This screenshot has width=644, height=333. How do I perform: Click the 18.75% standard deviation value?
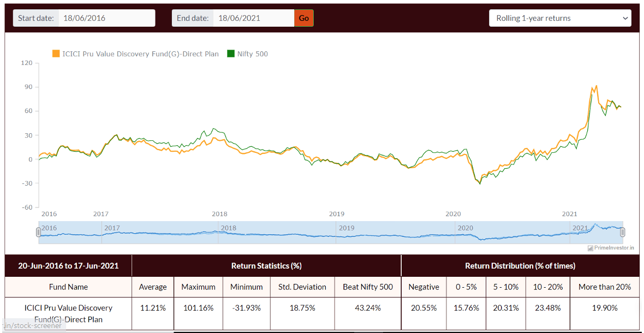pos(302,308)
